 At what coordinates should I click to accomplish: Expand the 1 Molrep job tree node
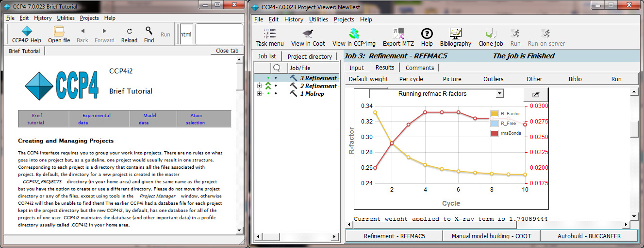coord(259,94)
